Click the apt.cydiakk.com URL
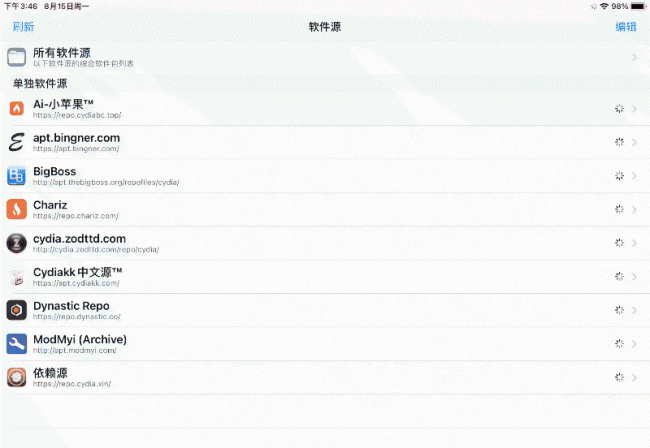The image size is (650, 448). pos(76,283)
